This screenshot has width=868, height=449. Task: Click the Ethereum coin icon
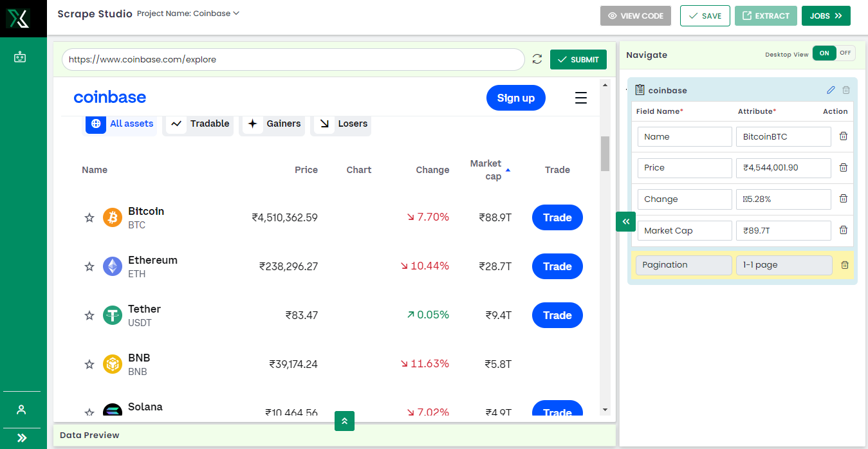click(113, 266)
